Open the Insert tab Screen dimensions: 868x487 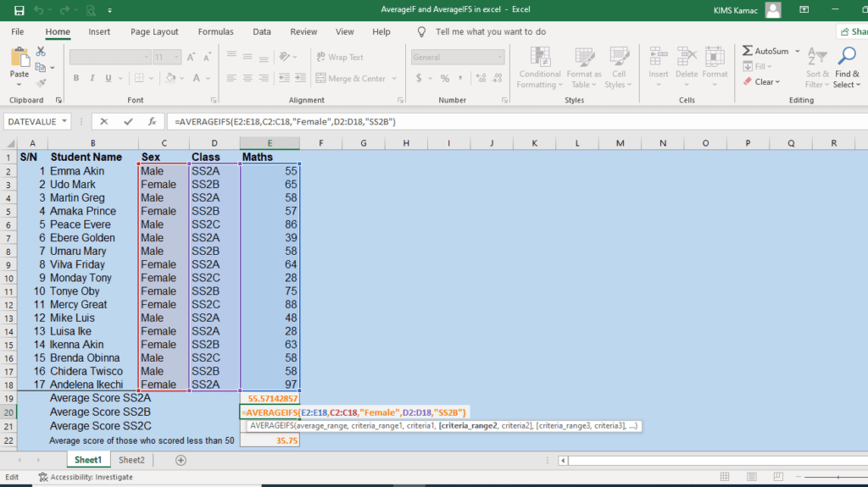click(x=99, y=31)
